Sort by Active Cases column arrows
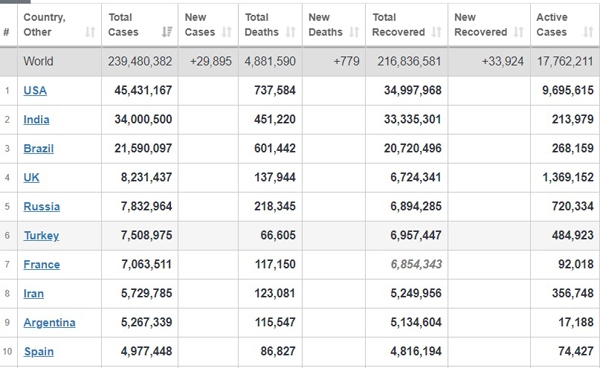This screenshot has width=600, height=368. pyautogui.click(x=588, y=32)
